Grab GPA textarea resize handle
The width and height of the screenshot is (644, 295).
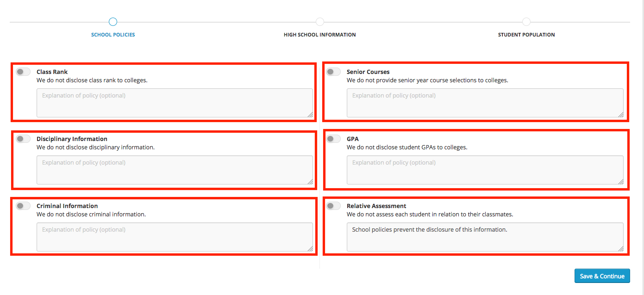coord(620,181)
